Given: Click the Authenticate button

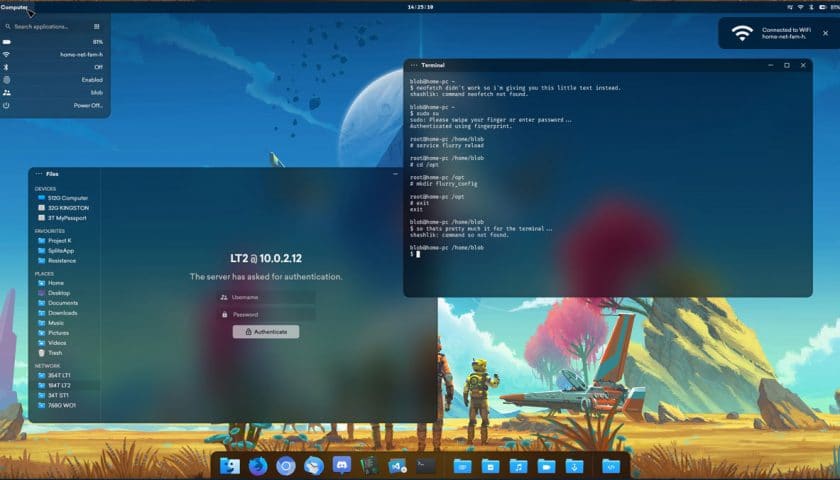Looking at the screenshot, I should pyautogui.click(x=266, y=332).
